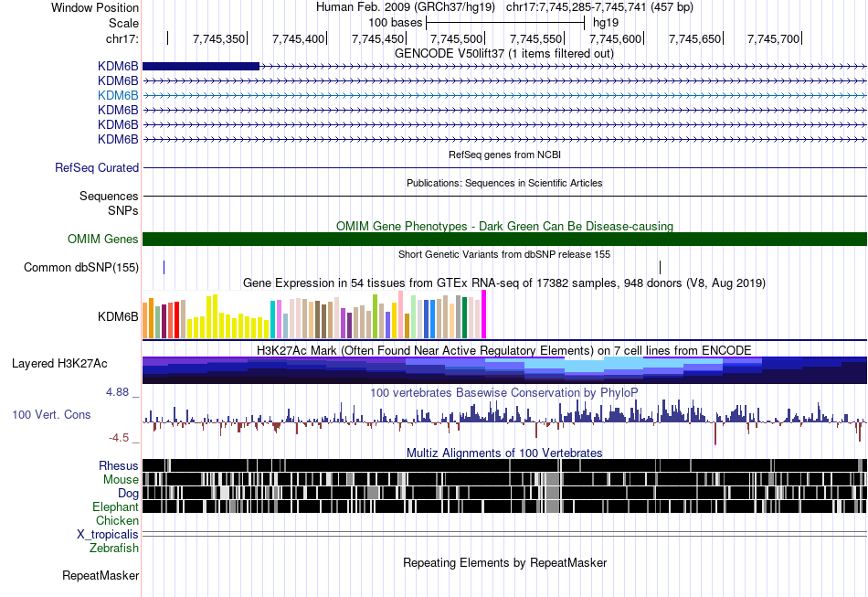Click the 4.88 conservation scale value

coord(117,392)
